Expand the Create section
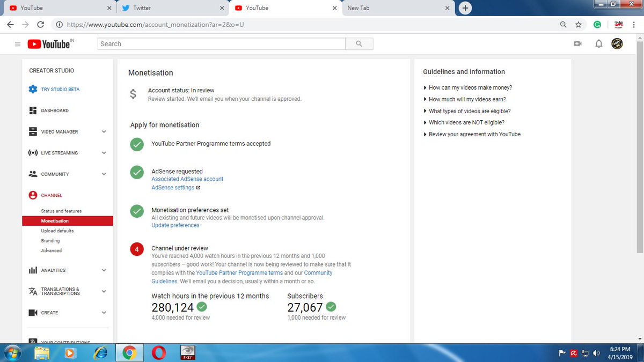The height and width of the screenshot is (362, 644). pos(104,313)
